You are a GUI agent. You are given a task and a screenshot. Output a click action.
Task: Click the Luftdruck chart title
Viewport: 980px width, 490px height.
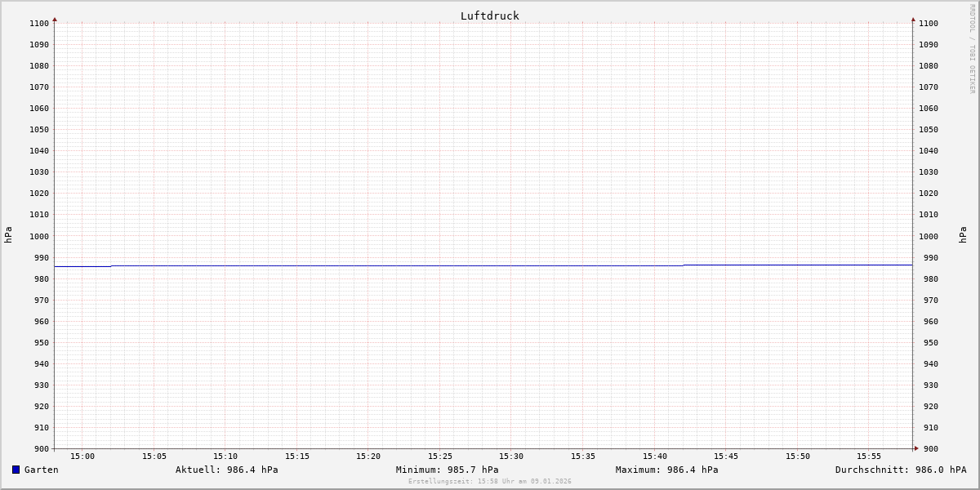click(x=489, y=16)
